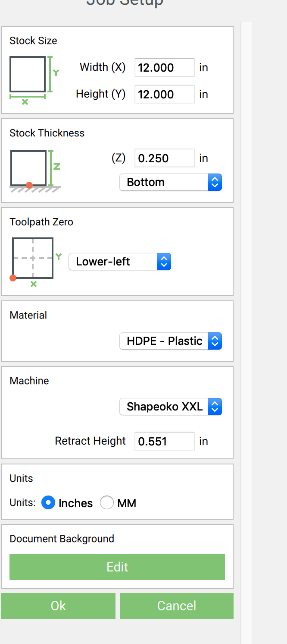Click the Stock Thickness (Z) input field
287x644 pixels.
click(x=164, y=158)
